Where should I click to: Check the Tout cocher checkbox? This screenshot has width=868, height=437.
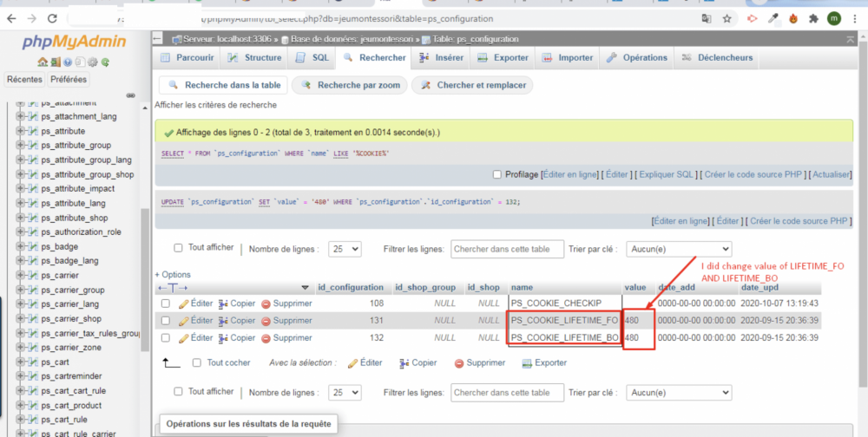tap(196, 363)
